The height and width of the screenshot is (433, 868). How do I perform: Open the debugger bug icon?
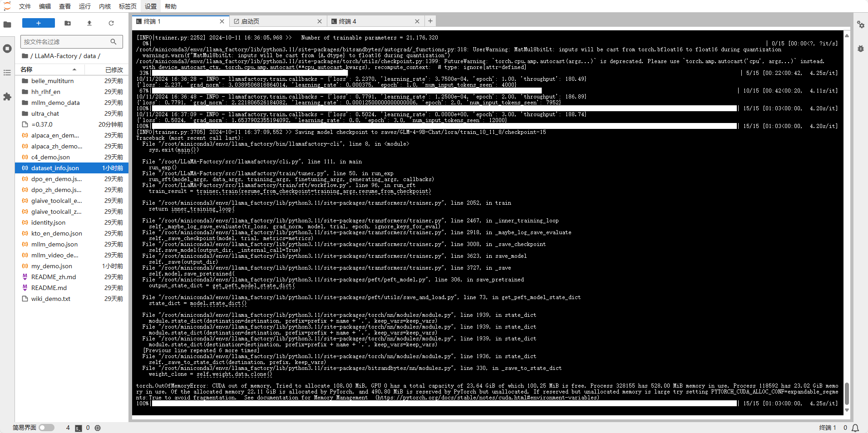point(861,49)
